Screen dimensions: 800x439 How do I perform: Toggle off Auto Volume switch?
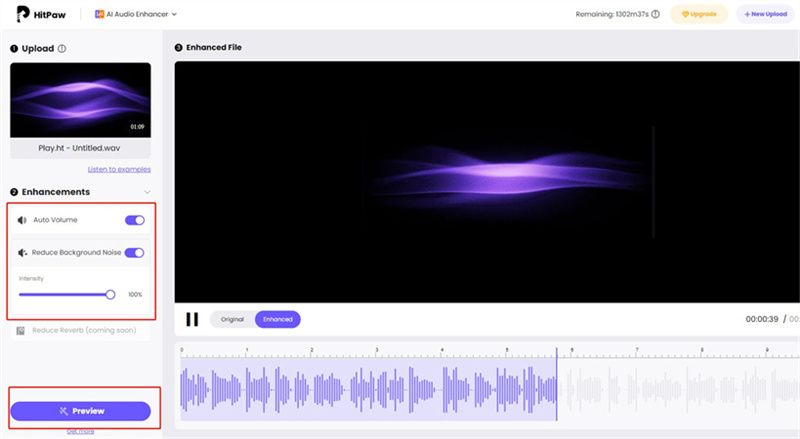click(x=134, y=220)
